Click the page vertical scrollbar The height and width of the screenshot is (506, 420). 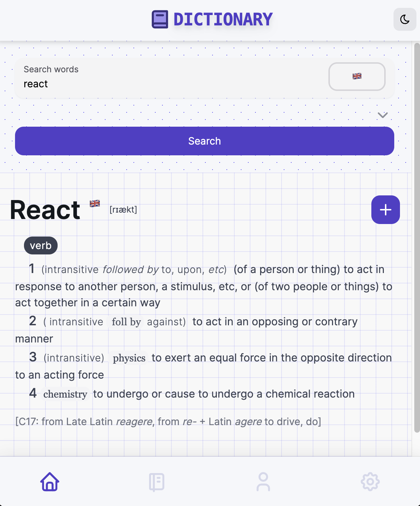pos(417,236)
